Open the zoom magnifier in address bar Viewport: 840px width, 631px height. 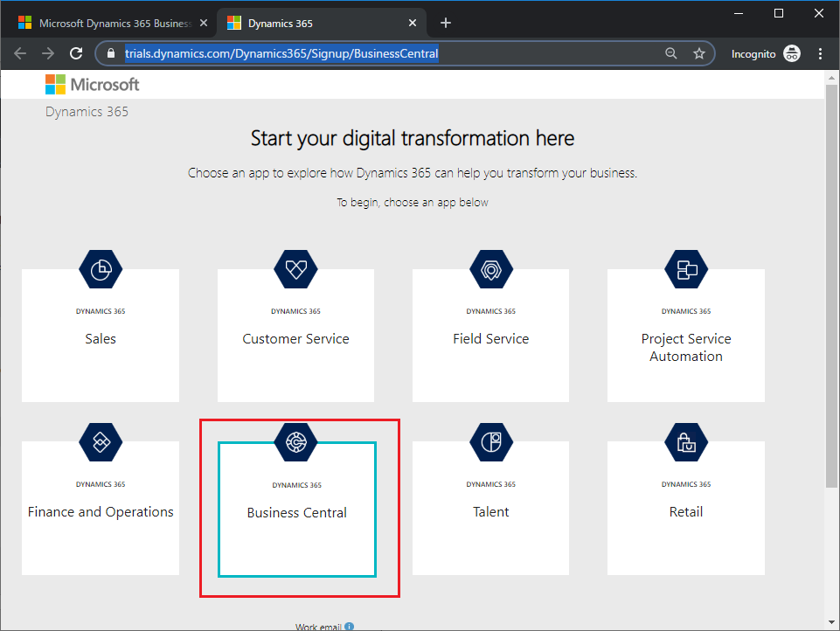pyautogui.click(x=670, y=53)
